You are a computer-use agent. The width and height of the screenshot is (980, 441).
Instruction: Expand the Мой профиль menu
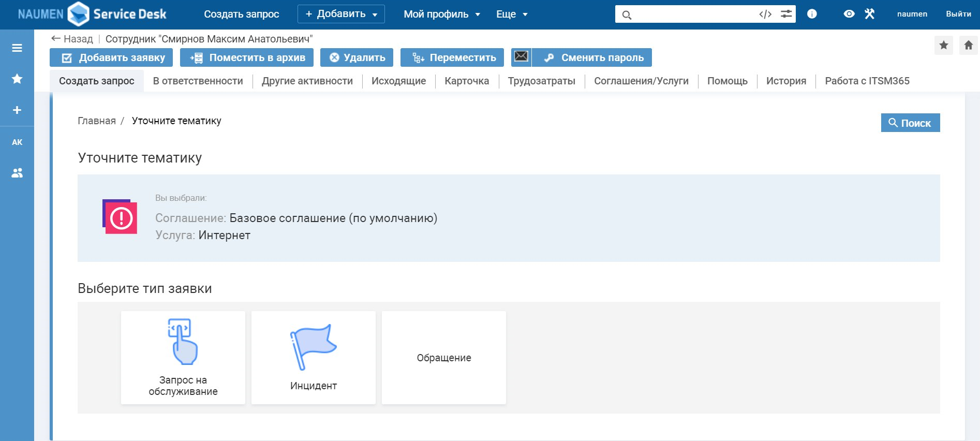pyautogui.click(x=442, y=14)
